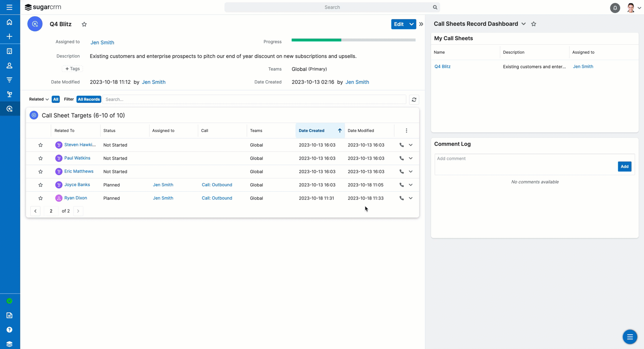This screenshot has height=349, width=644.
Task: Open the hamburger menu at top left
Action: pyautogui.click(x=10, y=7)
